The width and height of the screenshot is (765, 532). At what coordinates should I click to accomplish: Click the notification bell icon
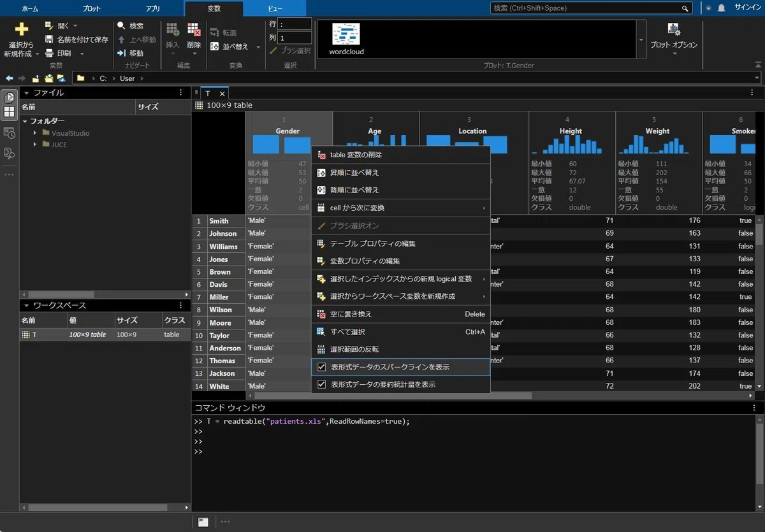point(722,8)
